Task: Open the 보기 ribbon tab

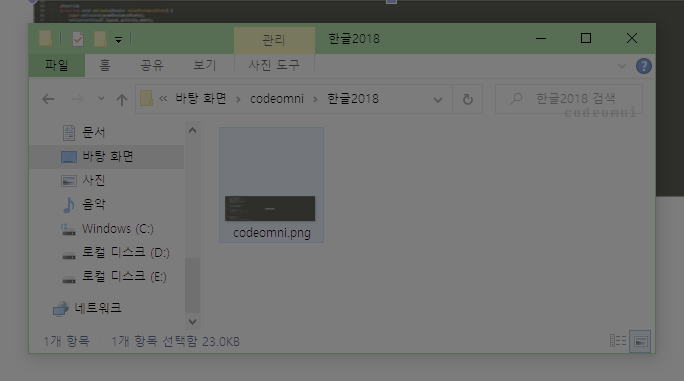Action: (205, 65)
